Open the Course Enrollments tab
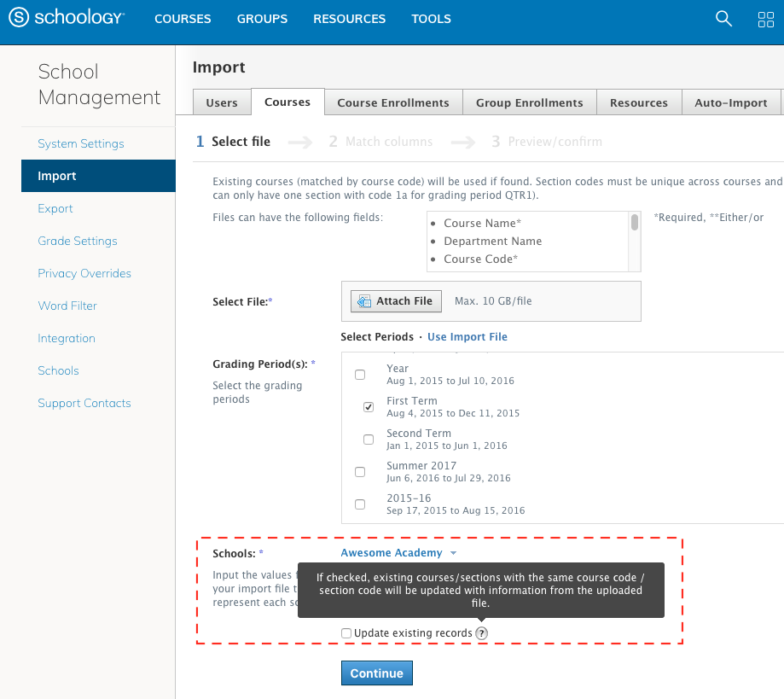This screenshot has height=699, width=784. (392, 102)
